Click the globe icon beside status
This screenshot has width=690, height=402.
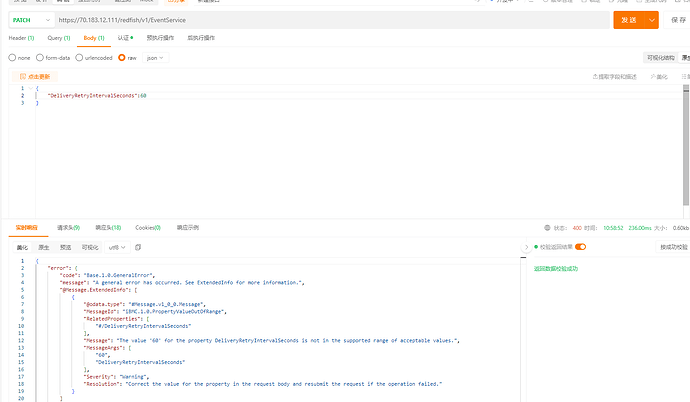coord(547,228)
